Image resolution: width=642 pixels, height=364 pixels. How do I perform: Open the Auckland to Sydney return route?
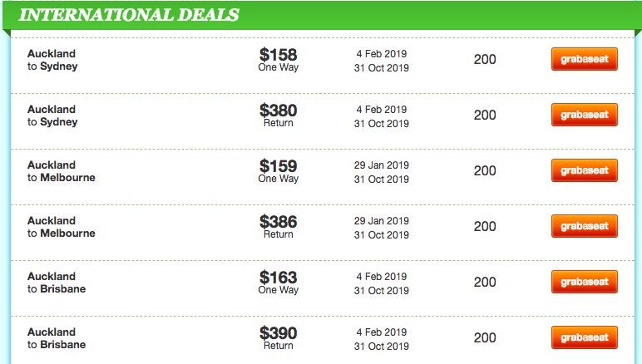[x=52, y=116]
